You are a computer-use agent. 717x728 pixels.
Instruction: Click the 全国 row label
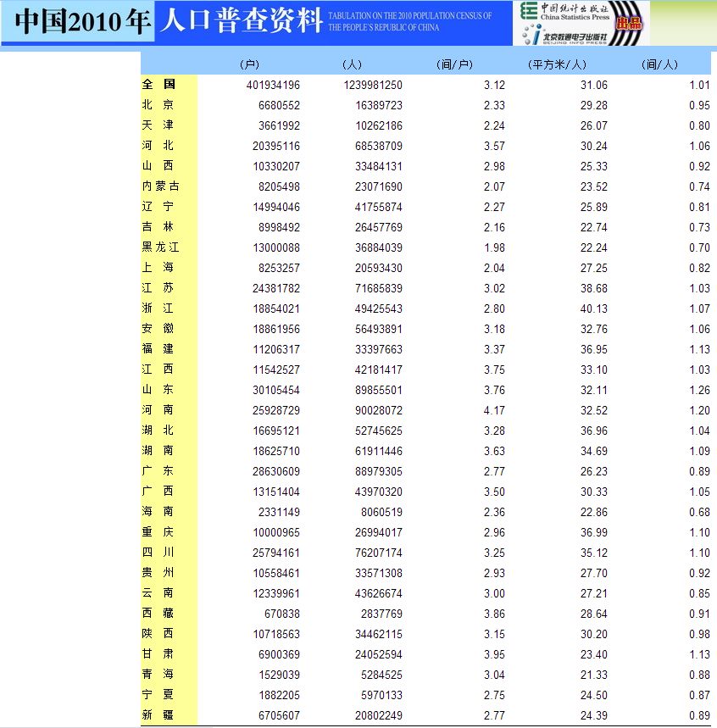[158, 84]
